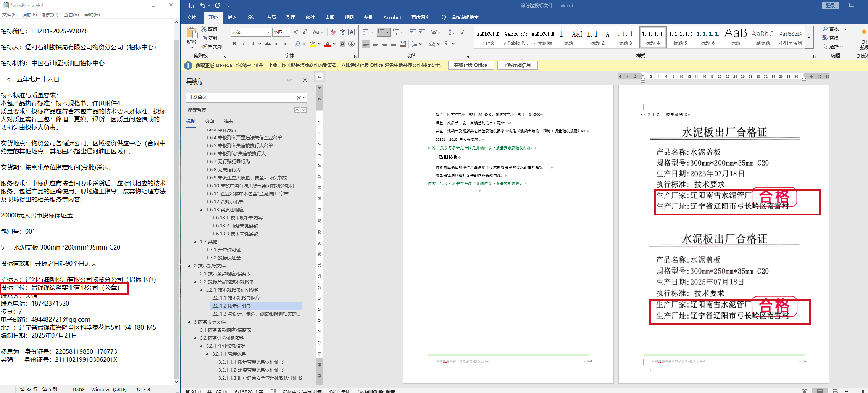The image size is (868, 393).
Task: Click the Cut (剪切) scissors icon
Action: (204, 29)
